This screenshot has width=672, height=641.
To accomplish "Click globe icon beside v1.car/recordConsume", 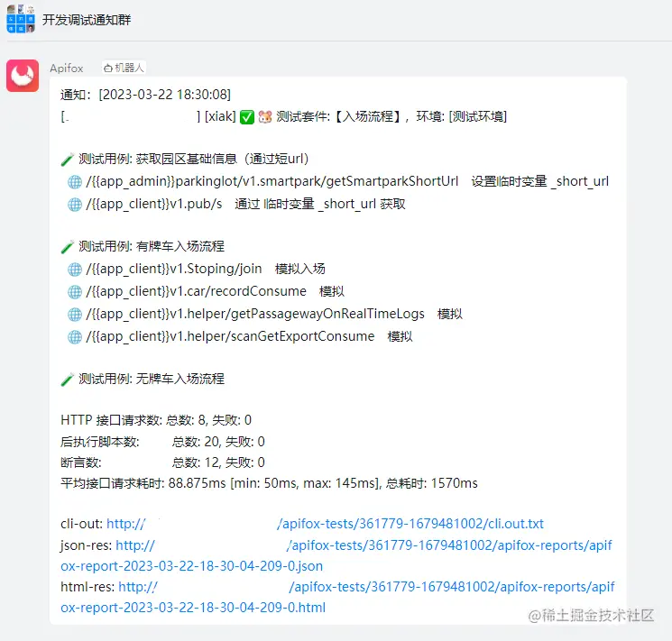I will click(x=75, y=292).
